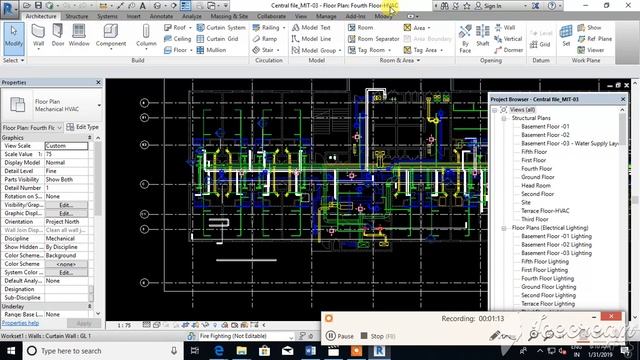Select the Stair tool
Viewport: 640px width, 360px height.
click(265, 50)
